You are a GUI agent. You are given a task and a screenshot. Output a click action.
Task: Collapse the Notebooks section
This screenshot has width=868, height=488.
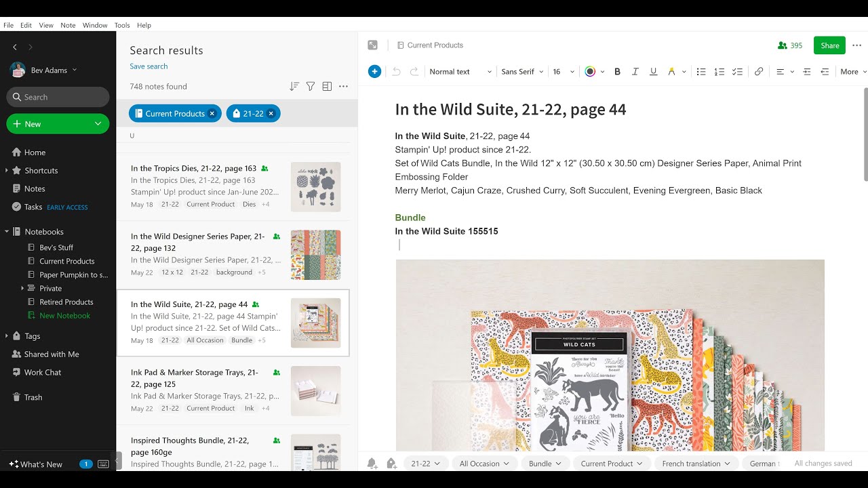click(x=7, y=232)
